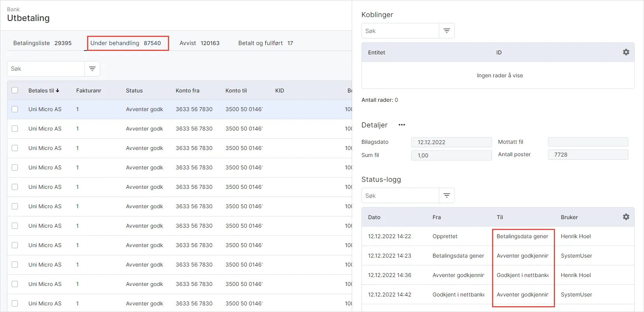The width and height of the screenshot is (644, 312).
Task: Click the Antall rader: 0 label
Action: [380, 100]
